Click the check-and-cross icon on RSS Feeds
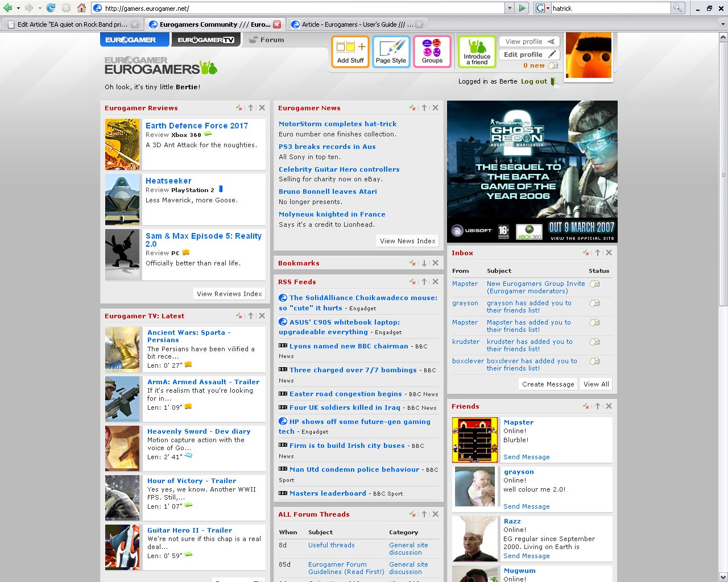The height and width of the screenshot is (582, 728). 413,281
